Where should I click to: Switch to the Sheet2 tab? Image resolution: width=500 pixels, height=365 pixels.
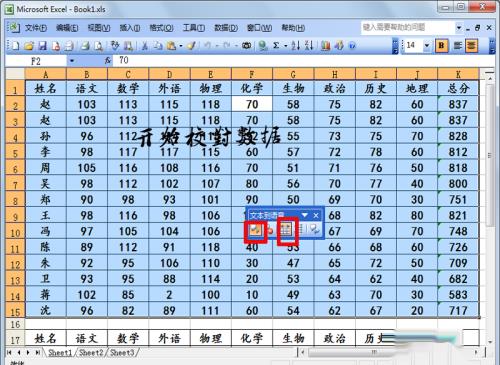pyautogui.click(x=91, y=352)
